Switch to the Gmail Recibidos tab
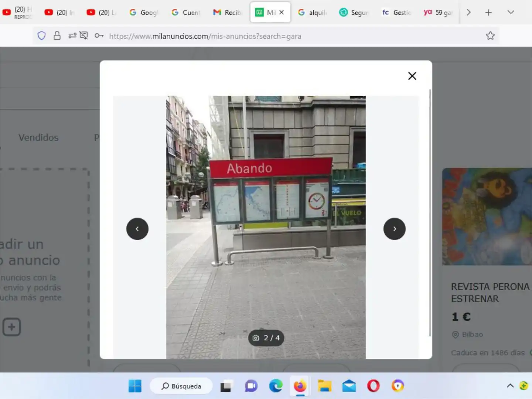Screen dimensions: 532x399 pyautogui.click(x=228, y=13)
